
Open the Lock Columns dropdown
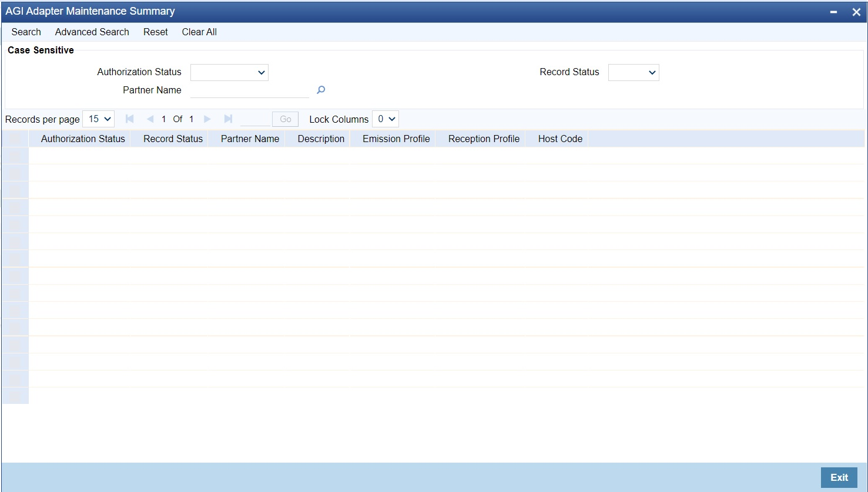coord(386,119)
